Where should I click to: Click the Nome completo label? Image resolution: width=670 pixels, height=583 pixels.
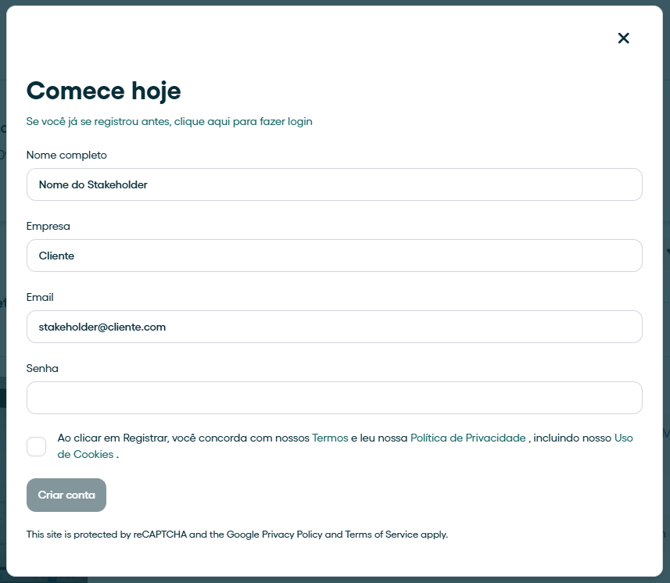pyautogui.click(x=67, y=155)
